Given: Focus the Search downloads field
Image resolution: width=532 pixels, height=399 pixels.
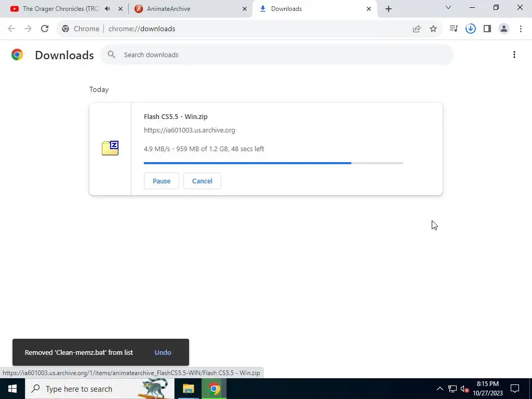Looking at the screenshot, I should click(x=277, y=55).
